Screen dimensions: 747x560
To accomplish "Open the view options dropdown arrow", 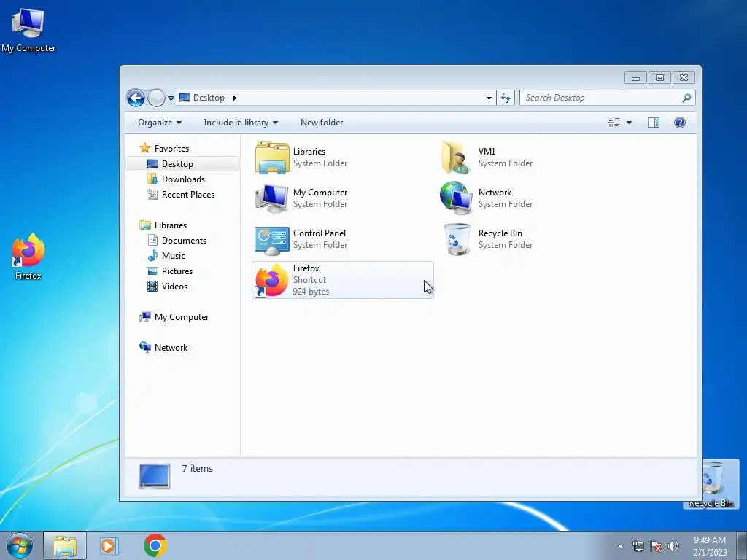I will [629, 122].
